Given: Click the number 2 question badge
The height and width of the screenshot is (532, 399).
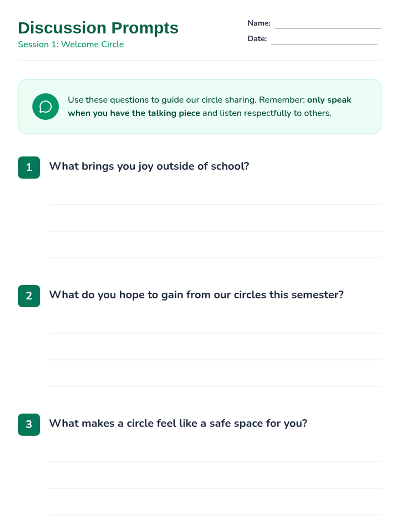Looking at the screenshot, I should 29,296.
